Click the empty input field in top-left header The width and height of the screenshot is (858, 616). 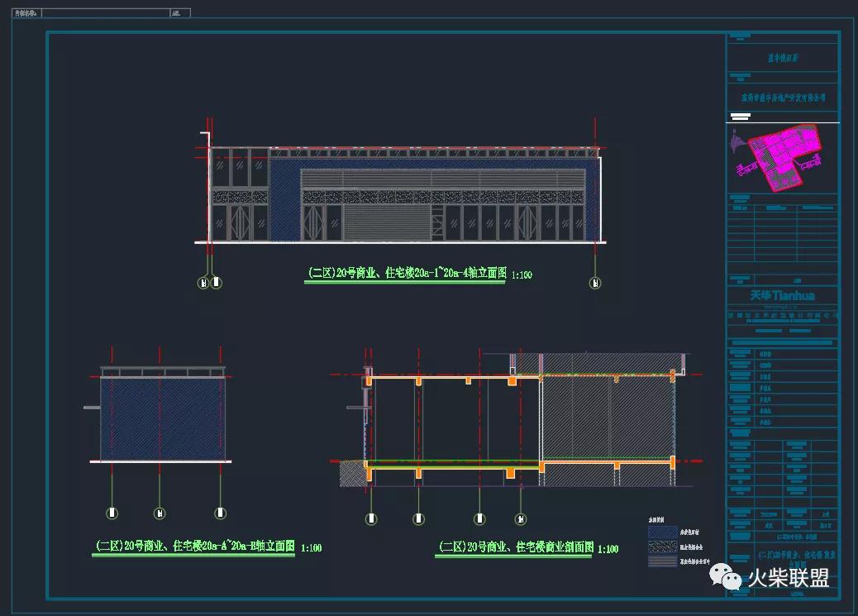coord(105,13)
